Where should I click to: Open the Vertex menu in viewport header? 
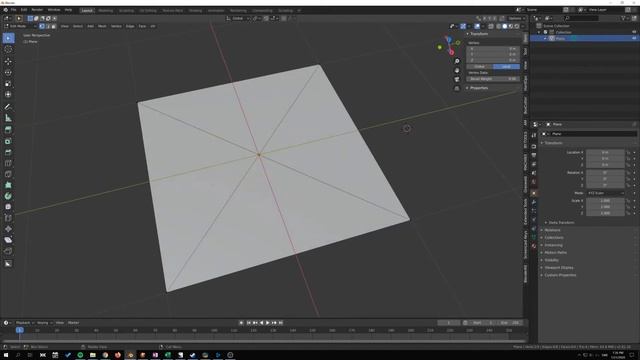pyautogui.click(x=116, y=26)
